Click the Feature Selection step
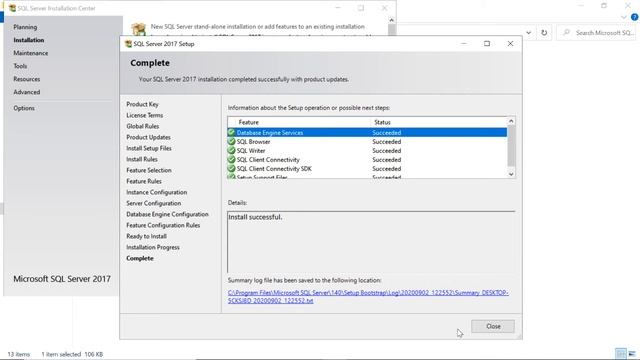 point(149,170)
